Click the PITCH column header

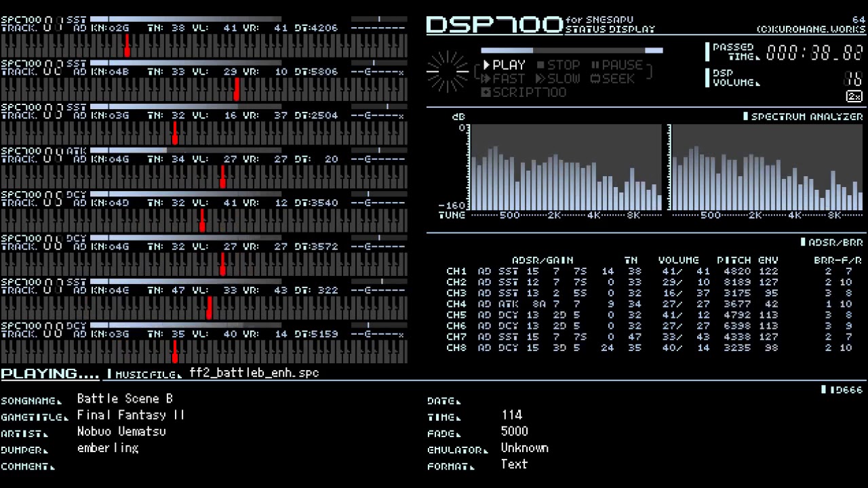click(x=734, y=260)
